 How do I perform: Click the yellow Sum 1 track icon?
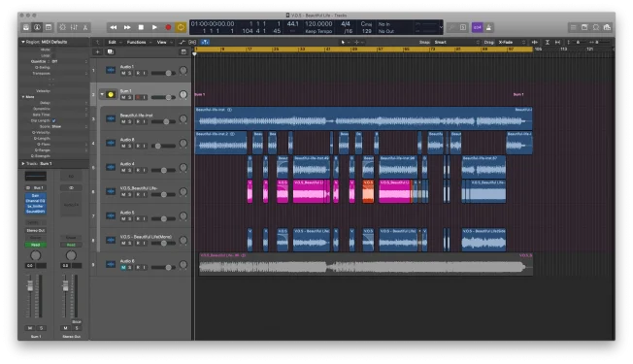coord(111,94)
